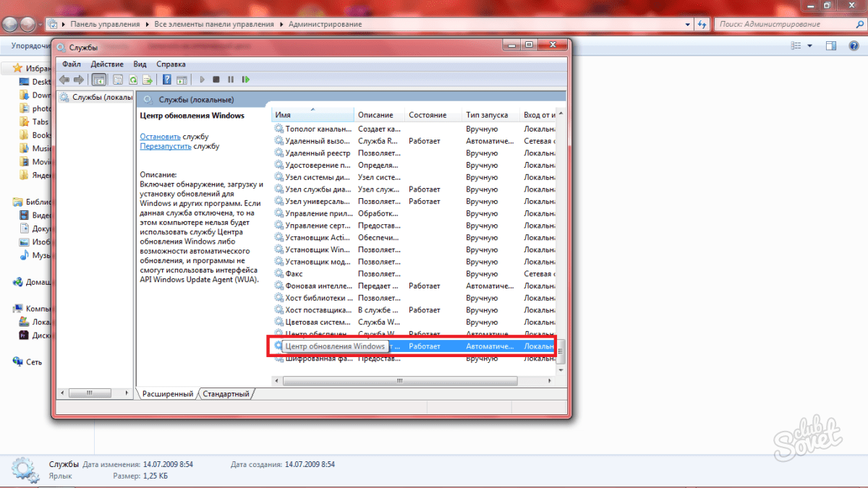Select the Тополог канального service row
Screen dimensions: 868x488
414,129
